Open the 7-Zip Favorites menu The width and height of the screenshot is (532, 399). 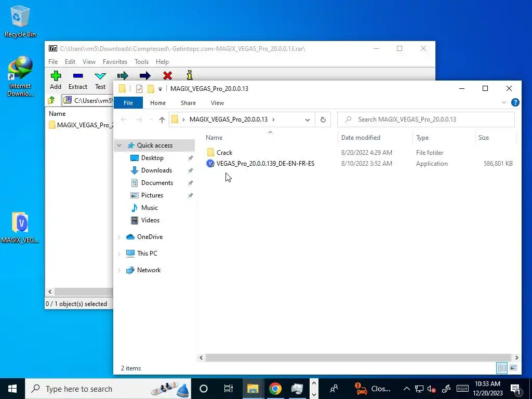[115, 62]
